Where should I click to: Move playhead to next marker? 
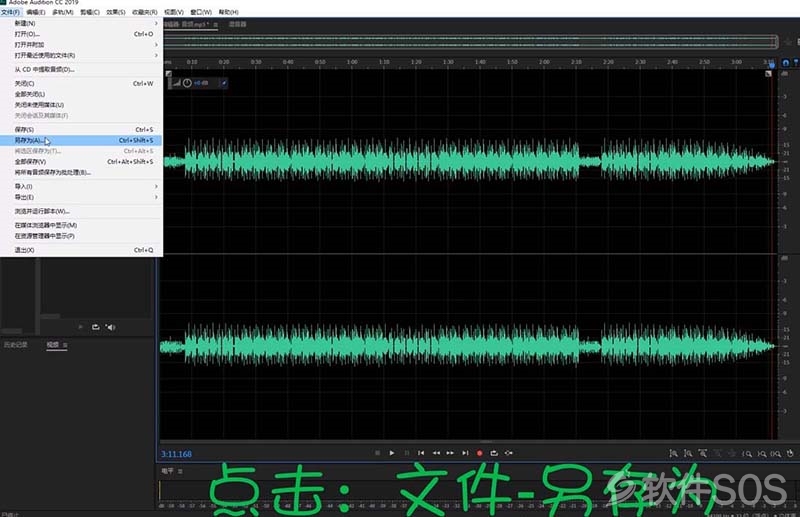tap(465, 453)
